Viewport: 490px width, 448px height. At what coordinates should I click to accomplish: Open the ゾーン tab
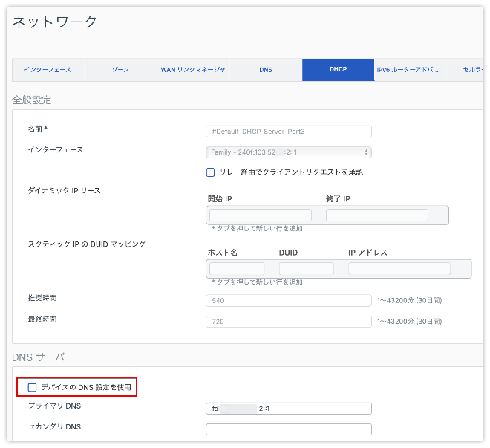(120, 70)
